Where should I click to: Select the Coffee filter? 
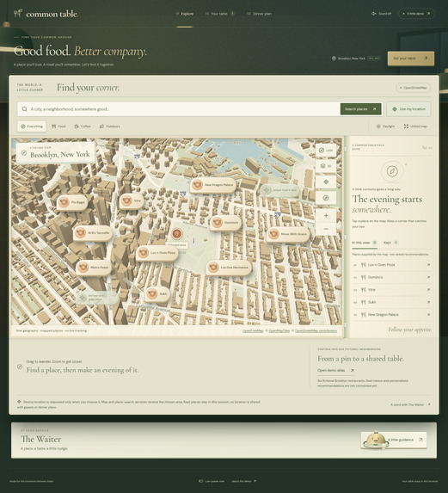[x=83, y=126]
